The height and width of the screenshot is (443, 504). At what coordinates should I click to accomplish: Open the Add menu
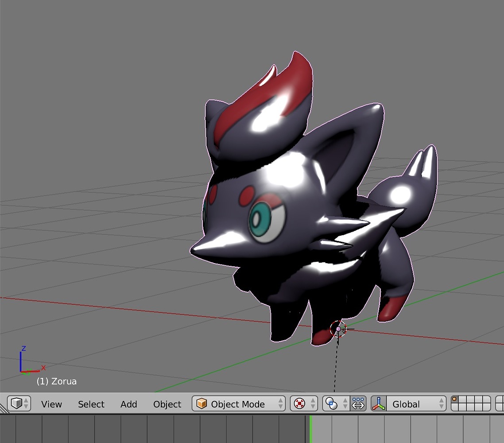[x=128, y=404]
